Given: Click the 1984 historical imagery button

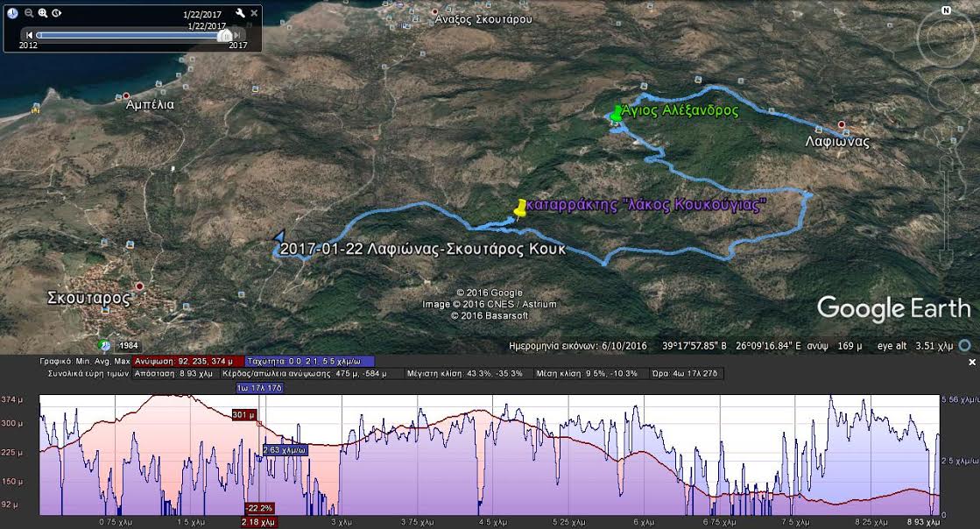Looking at the screenshot, I should tap(128, 345).
